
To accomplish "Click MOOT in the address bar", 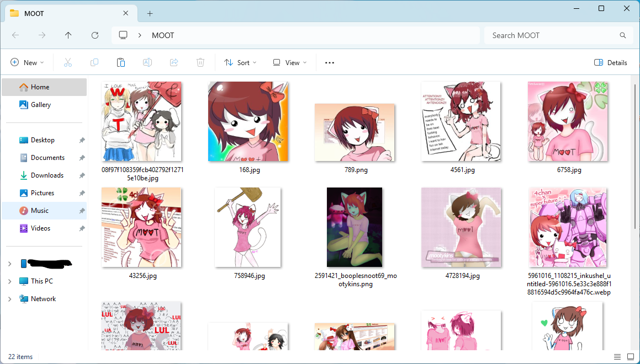I will click(x=163, y=35).
